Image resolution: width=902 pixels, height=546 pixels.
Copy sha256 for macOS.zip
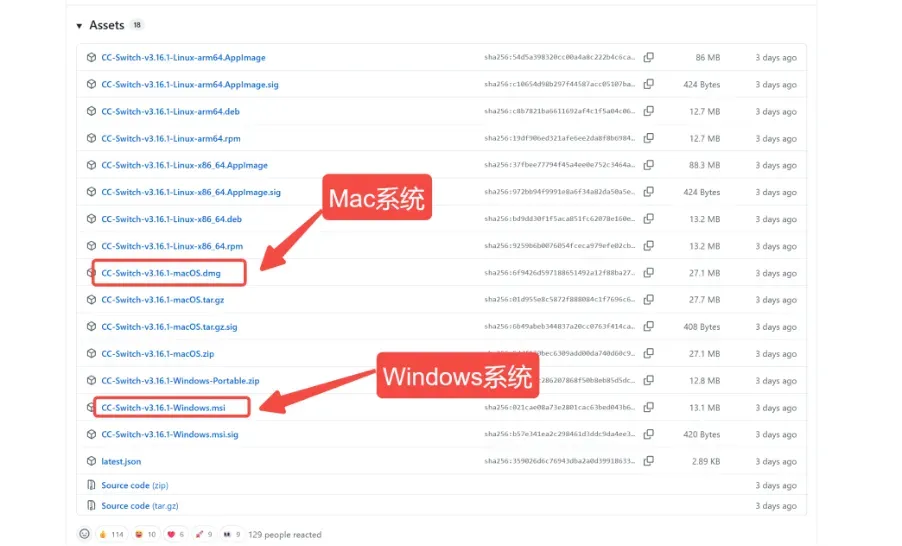tap(649, 353)
